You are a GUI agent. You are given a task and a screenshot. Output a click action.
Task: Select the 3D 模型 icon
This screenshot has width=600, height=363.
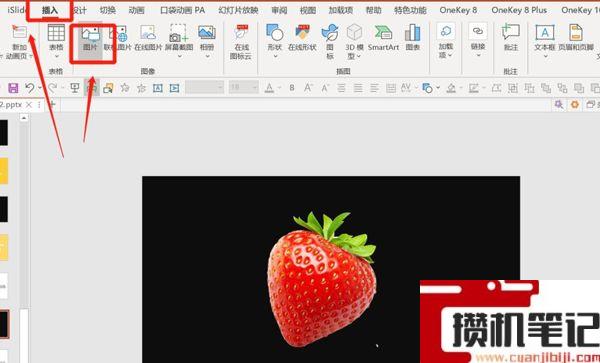point(354,41)
